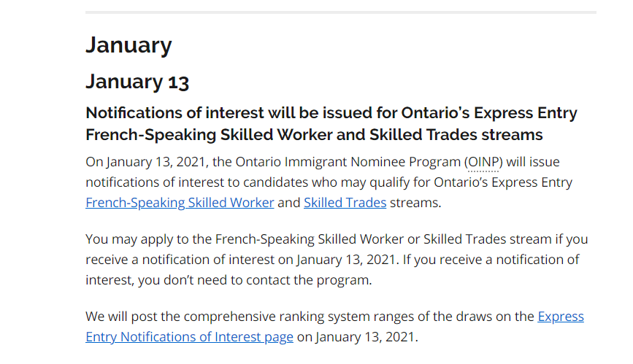The width and height of the screenshot is (633, 364).
Task: Click the word 'and' between the stream links
Action: pos(289,203)
